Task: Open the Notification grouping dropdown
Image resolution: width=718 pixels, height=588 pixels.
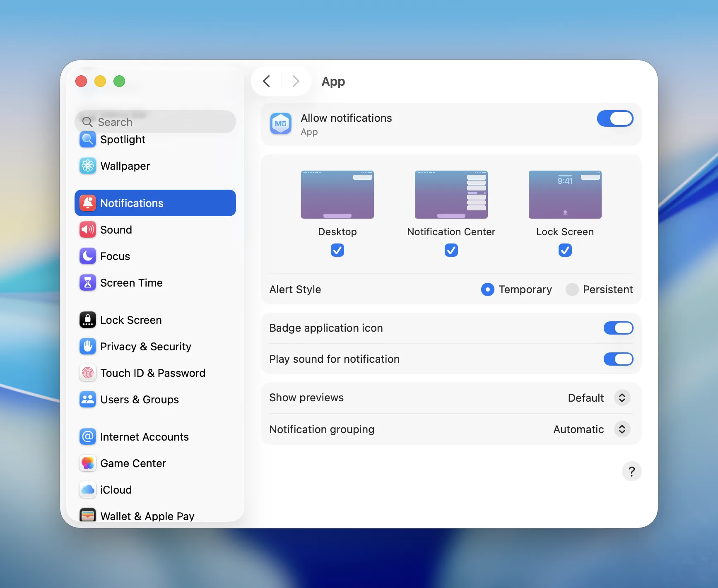Action: 622,429
